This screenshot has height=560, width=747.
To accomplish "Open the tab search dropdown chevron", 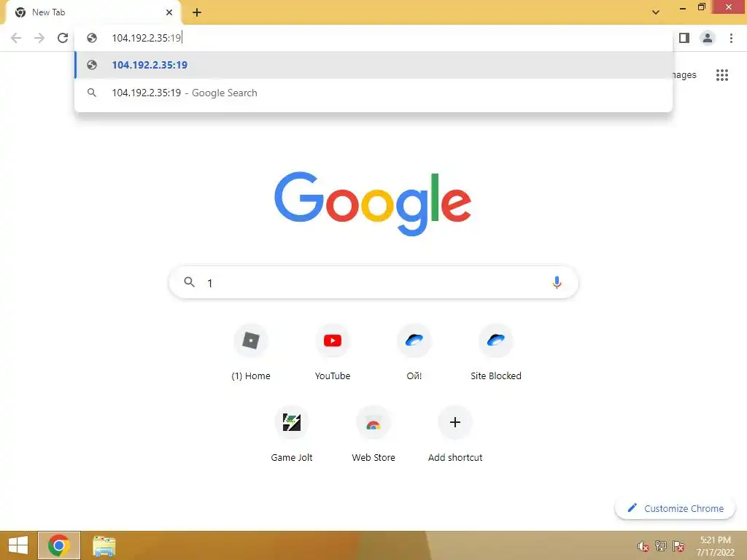I will [656, 12].
